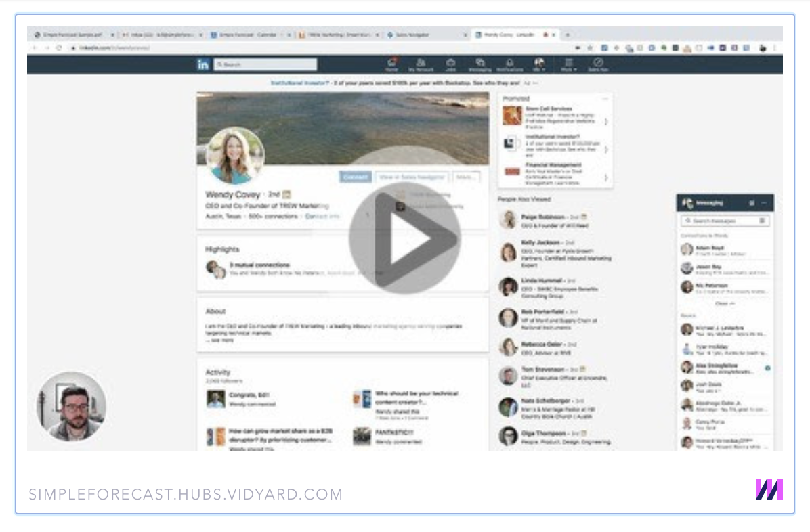
Task: Click the presenter webcam bubble
Action: pos(72,407)
